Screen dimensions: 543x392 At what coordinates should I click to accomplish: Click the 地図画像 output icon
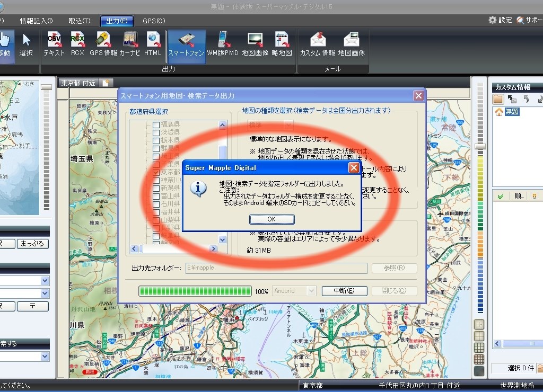(255, 44)
